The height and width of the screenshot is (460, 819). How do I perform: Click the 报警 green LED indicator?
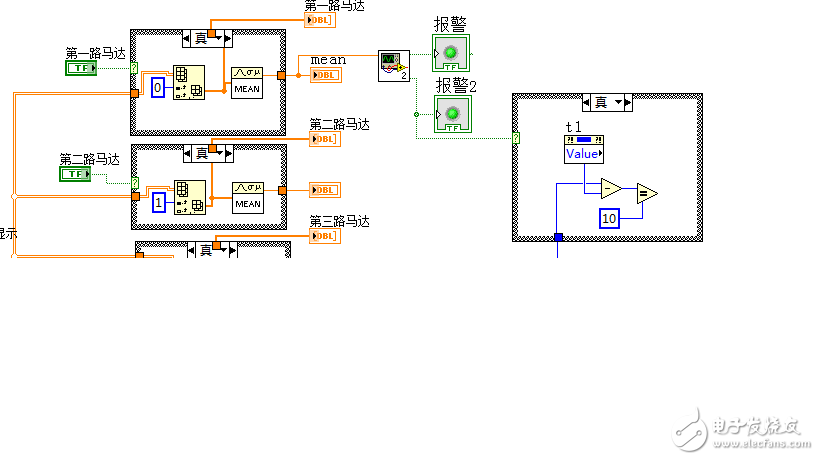pos(451,53)
